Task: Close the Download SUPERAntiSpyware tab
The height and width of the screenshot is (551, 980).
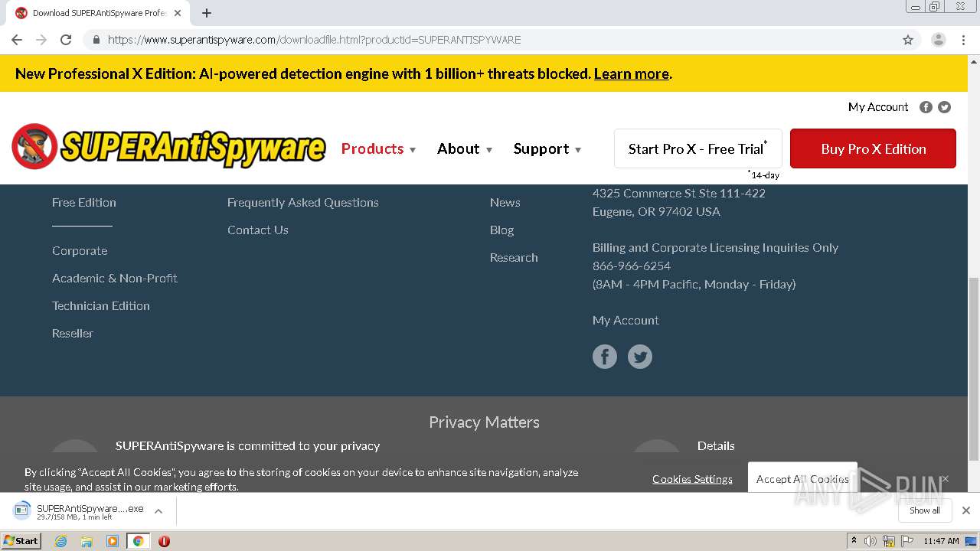Action: pyautogui.click(x=178, y=13)
